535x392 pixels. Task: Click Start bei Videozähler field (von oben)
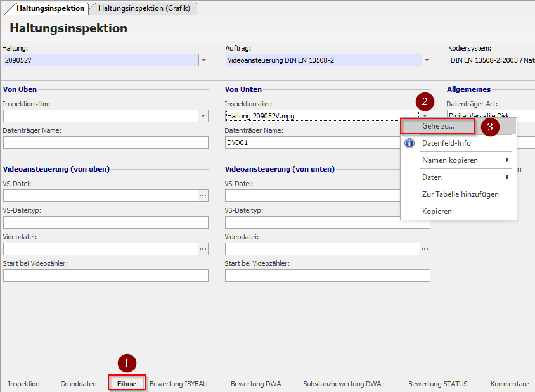click(105, 275)
